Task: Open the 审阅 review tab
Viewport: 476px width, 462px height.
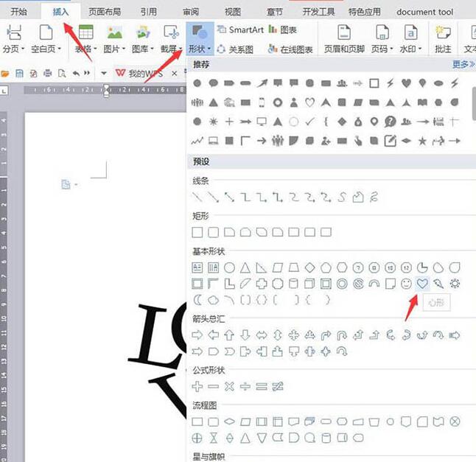Action: [190, 12]
